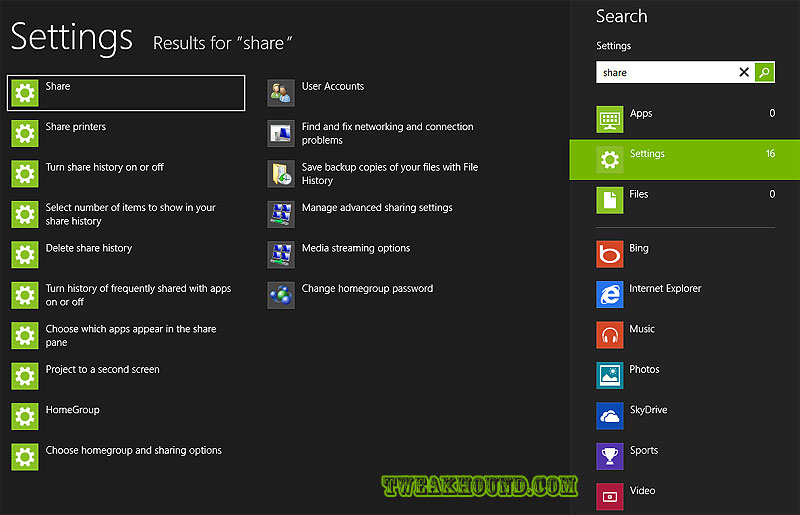Open the Music headphones icon
Viewport: 800px width, 515px height.
pyautogui.click(x=610, y=335)
